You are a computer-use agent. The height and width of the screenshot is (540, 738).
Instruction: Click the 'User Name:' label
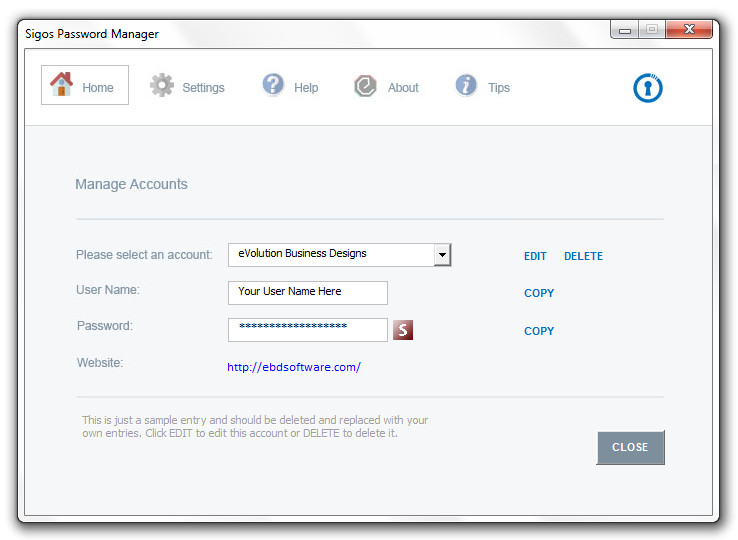pos(108,290)
